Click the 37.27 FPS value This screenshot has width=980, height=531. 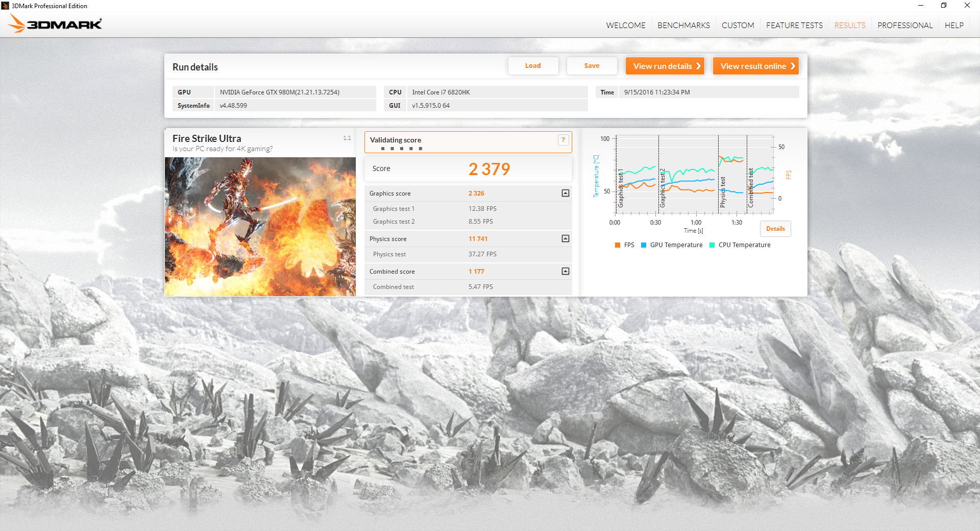click(482, 254)
